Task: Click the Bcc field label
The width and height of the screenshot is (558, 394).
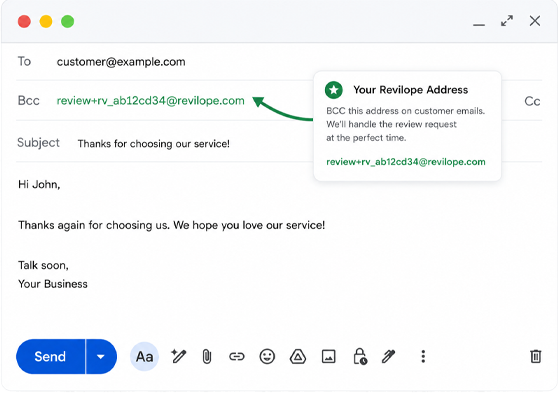Action: [x=28, y=101]
